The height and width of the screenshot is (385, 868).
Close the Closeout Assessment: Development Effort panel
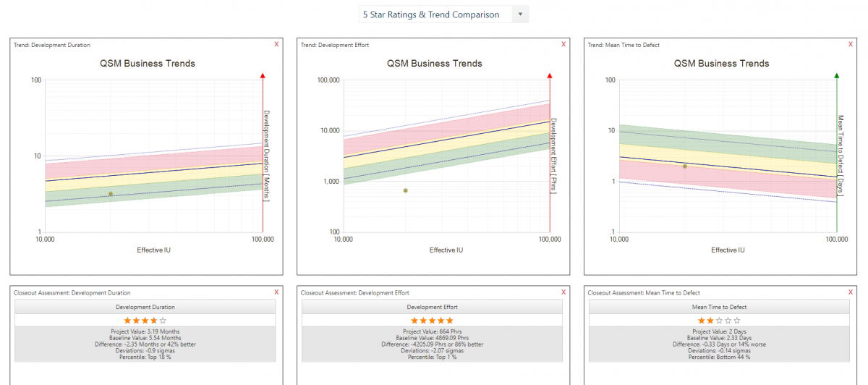(563, 292)
